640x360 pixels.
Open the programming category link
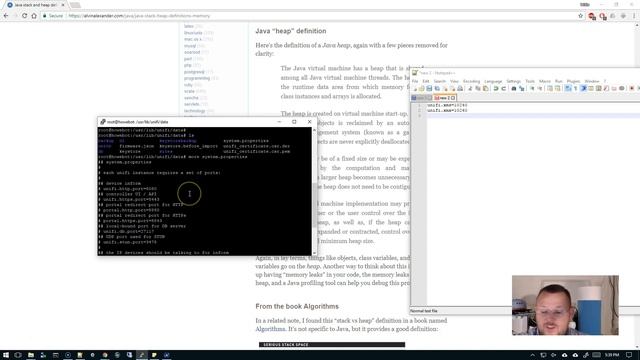point(197,78)
